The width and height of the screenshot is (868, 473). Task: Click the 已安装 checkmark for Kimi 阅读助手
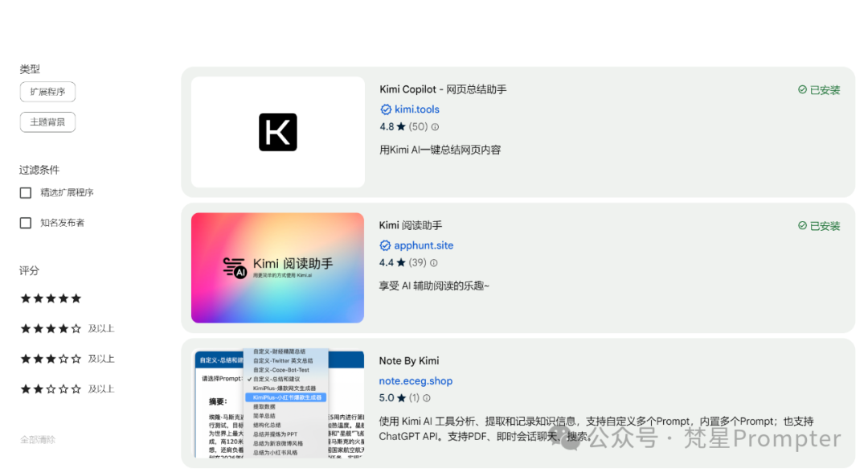(x=802, y=226)
